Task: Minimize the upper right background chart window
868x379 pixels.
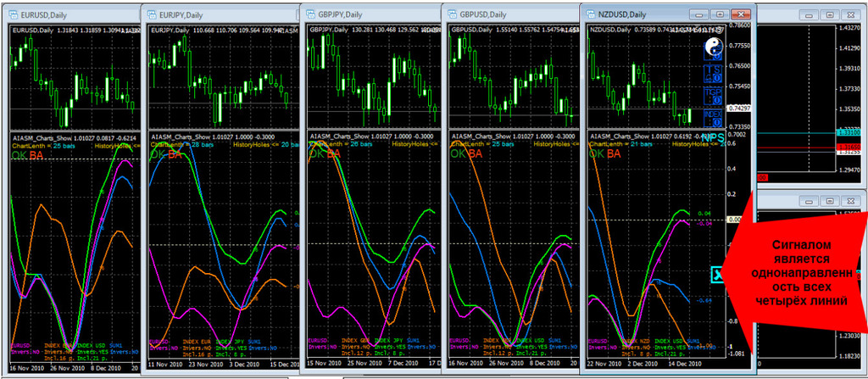Action: 808,15
